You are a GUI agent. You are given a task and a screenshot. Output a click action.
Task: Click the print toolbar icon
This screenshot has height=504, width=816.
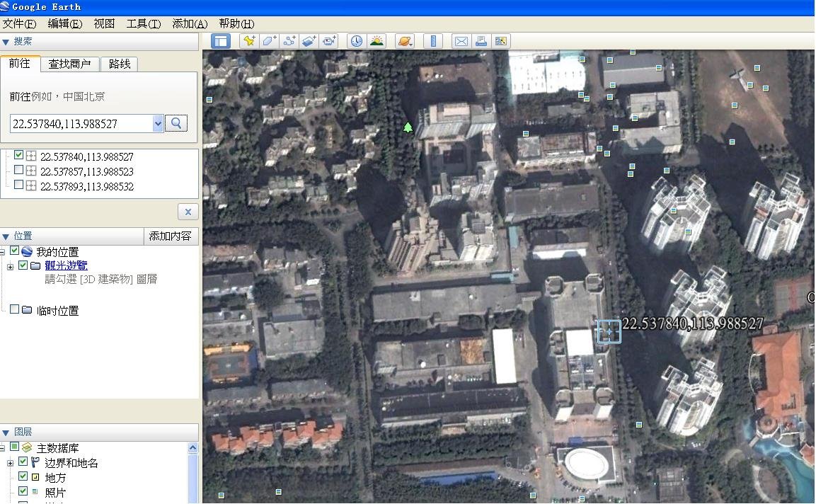coord(481,41)
